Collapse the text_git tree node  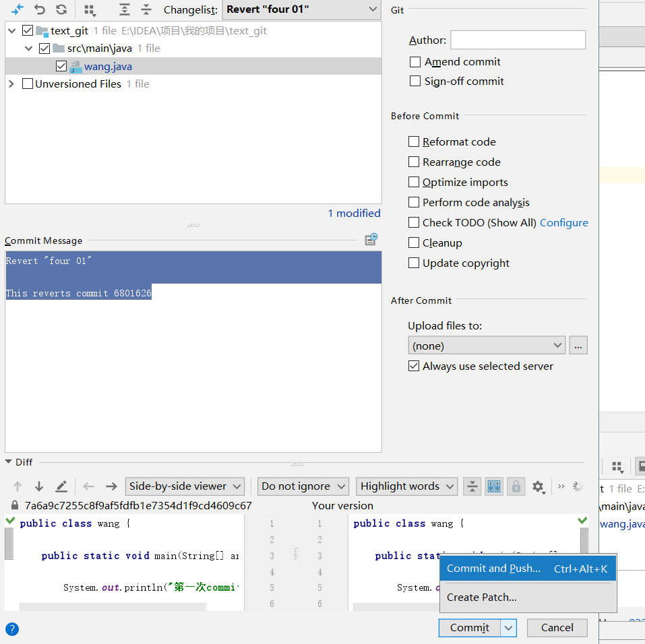[x=12, y=30]
